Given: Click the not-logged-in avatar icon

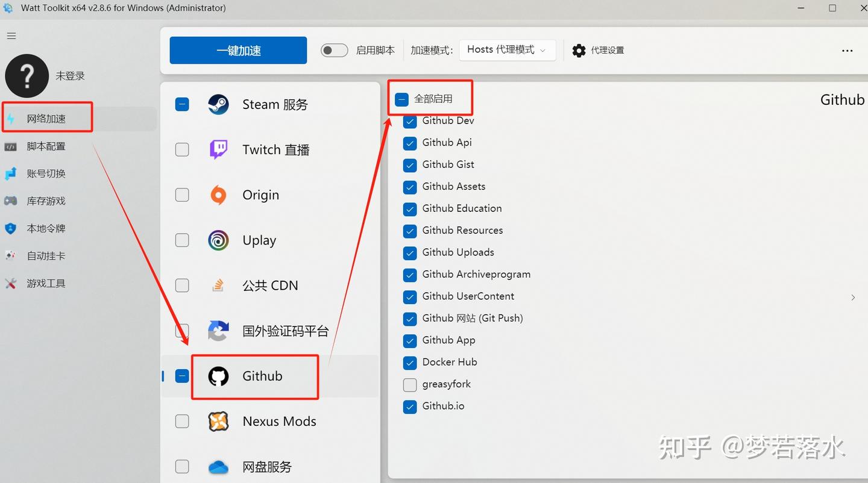Looking at the screenshot, I should point(27,76).
